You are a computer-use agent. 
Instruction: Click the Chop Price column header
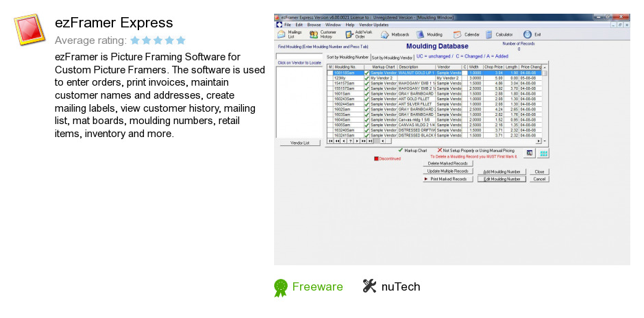click(493, 67)
